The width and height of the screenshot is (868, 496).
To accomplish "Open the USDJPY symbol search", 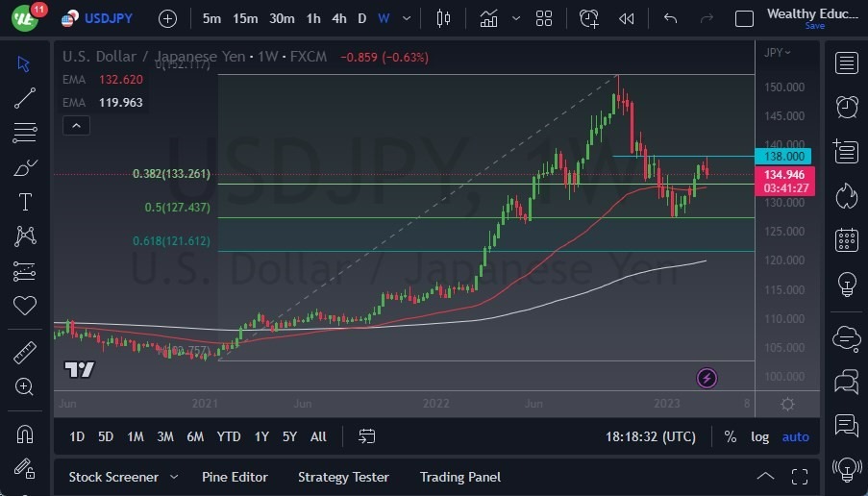I will [97, 19].
